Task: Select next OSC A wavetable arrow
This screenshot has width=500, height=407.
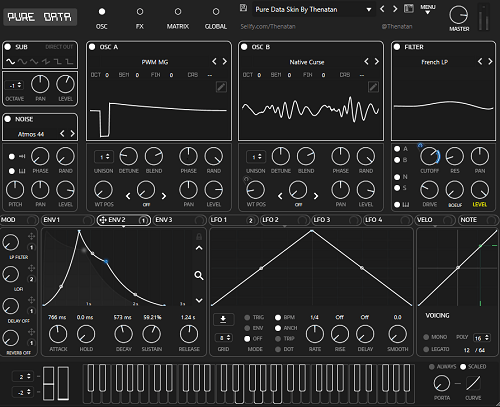Action: (x=225, y=62)
